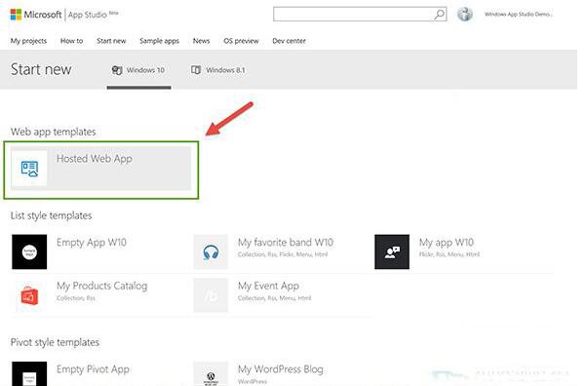Click 'WordPress' text under My WordPress Blog
Screen dimensions: 588x386
tap(253, 381)
